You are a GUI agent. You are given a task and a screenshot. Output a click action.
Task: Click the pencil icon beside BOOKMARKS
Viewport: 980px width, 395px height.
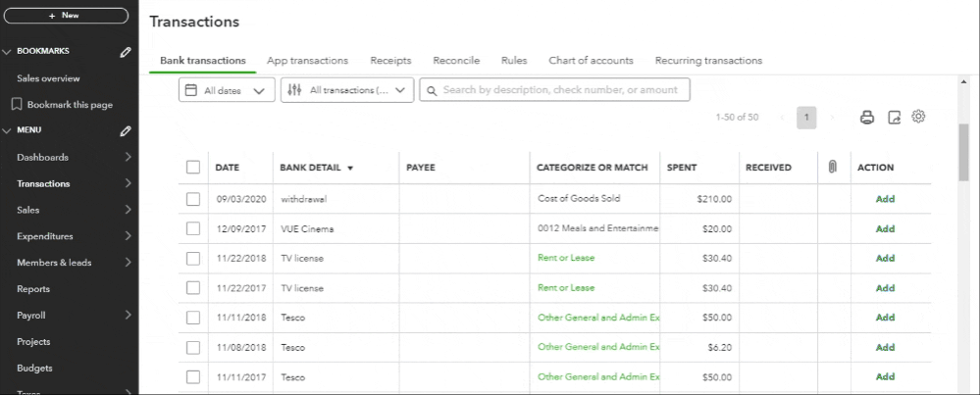click(126, 52)
